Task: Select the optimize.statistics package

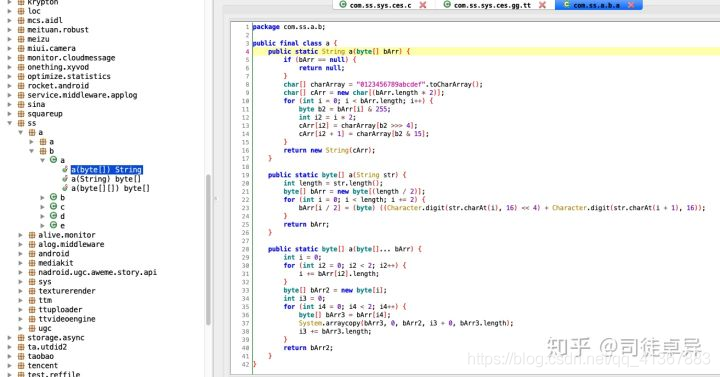Action: click(x=69, y=76)
